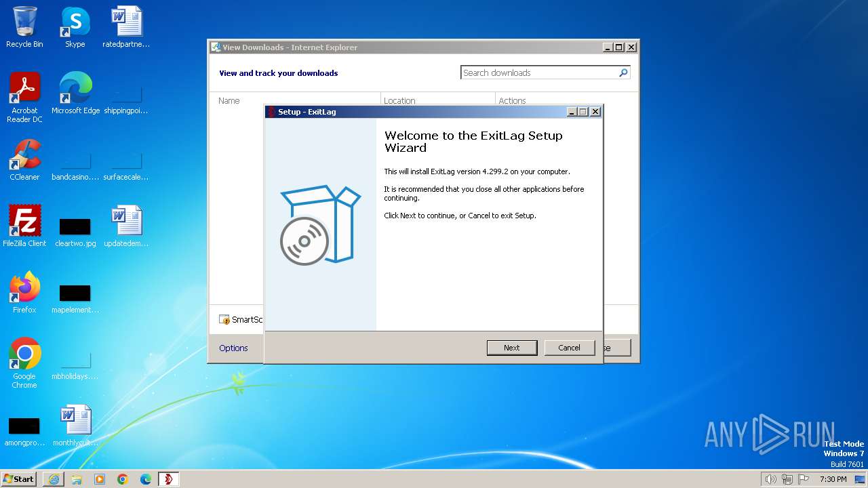Sort downloads by Name column header
The width and height of the screenshot is (868, 488).
229,100
